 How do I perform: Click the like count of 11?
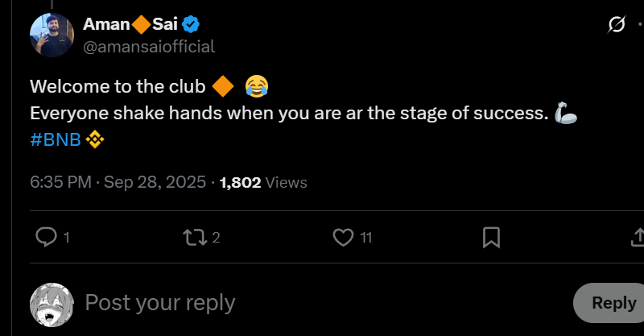366,238
